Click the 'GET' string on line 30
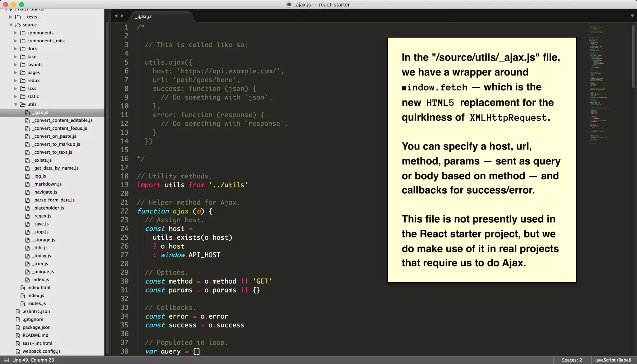The width and height of the screenshot is (637, 364). click(262, 281)
